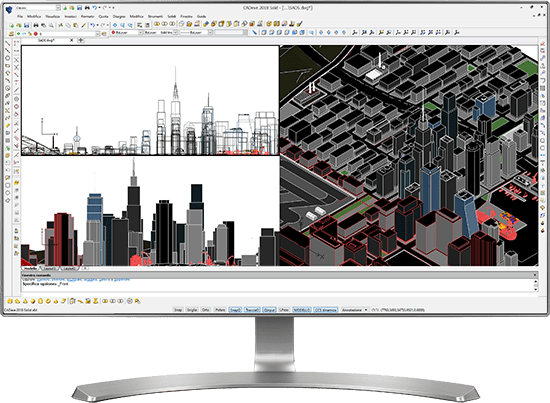Click the Layer manager icon
The height and width of the screenshot is (403, 550).
11,34
